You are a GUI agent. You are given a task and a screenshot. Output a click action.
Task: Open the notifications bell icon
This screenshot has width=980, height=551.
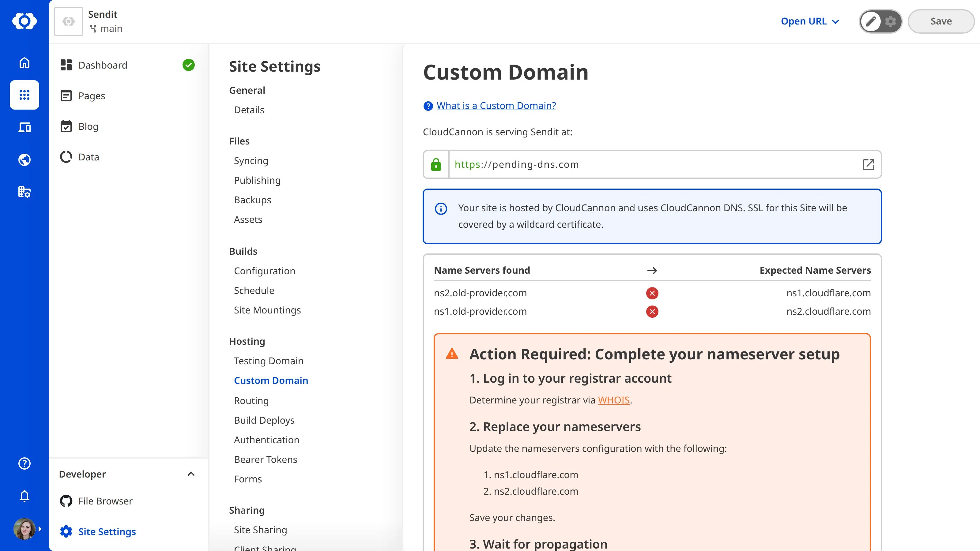[24, 496]
